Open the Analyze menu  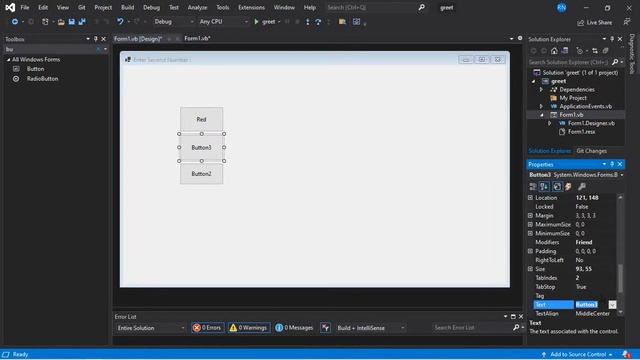pos(197,7)
